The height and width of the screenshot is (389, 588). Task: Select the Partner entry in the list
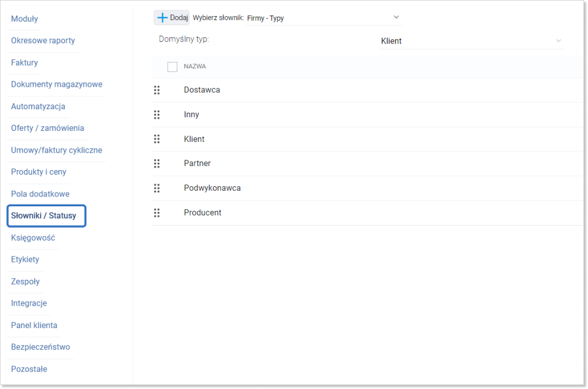198,164
